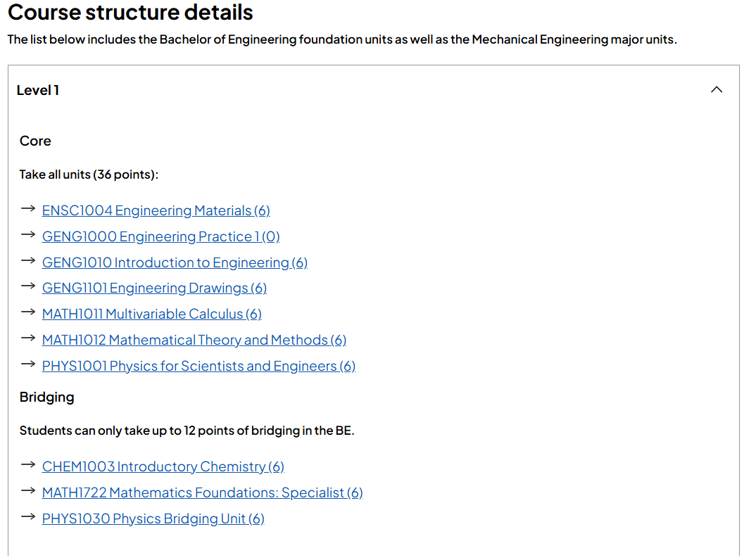Screen dimensions: 744x560
Task: Open PHYS1030 Physics Bridging Unit link
Action: (x=153, y=519)
